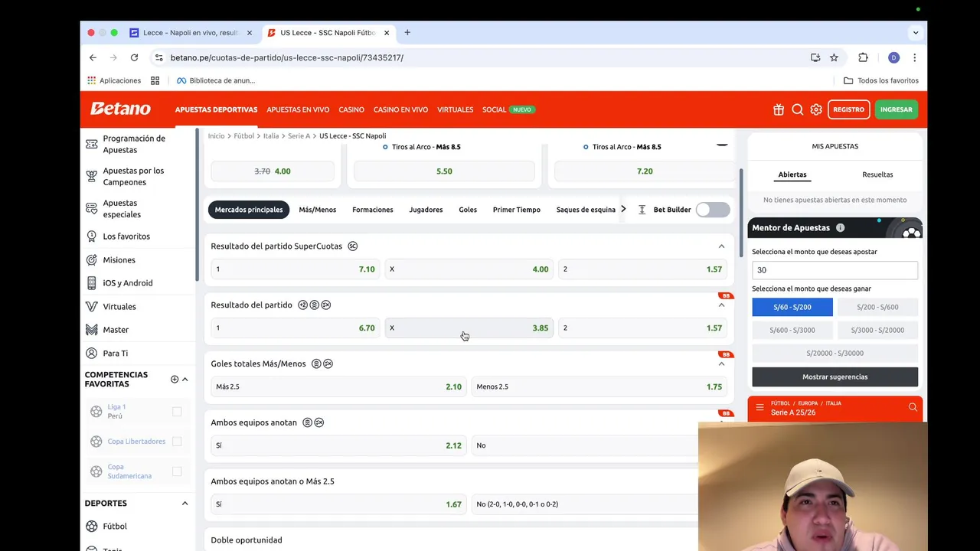This screenshot has height=551, width=980.
Task: Open the search icon in Betano header
Action: [x=797, y=109]
